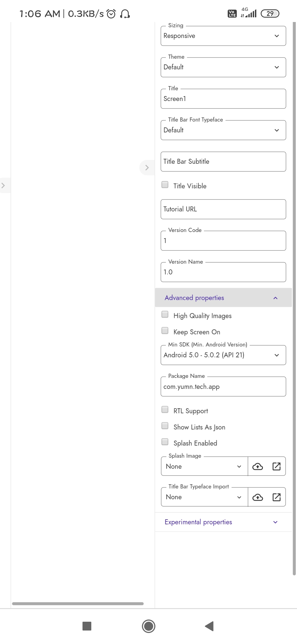297x644 pixels.
Task: Tap the Android back navigation triangle
Action: coord(210,626)
